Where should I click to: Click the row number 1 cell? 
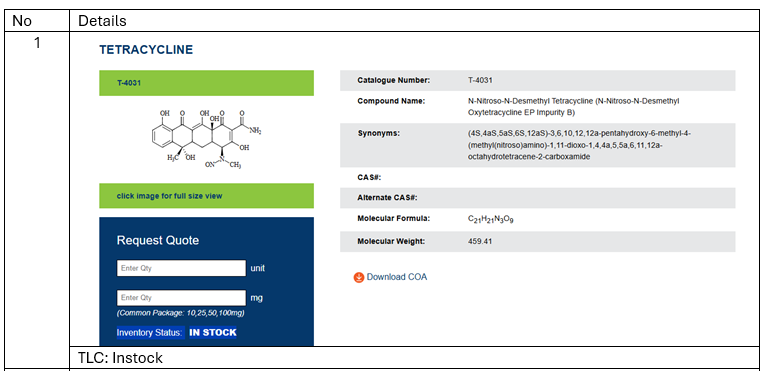[x=37, y=200]
